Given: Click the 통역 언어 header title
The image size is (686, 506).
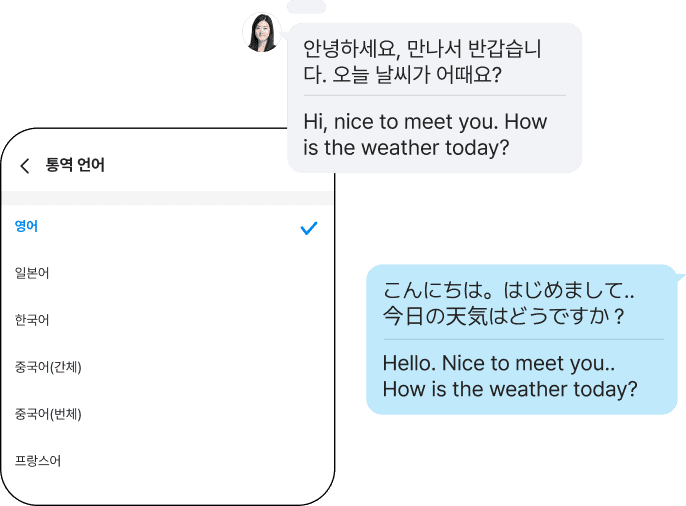Looking at the screenshot, I should [x=75, y=166].
